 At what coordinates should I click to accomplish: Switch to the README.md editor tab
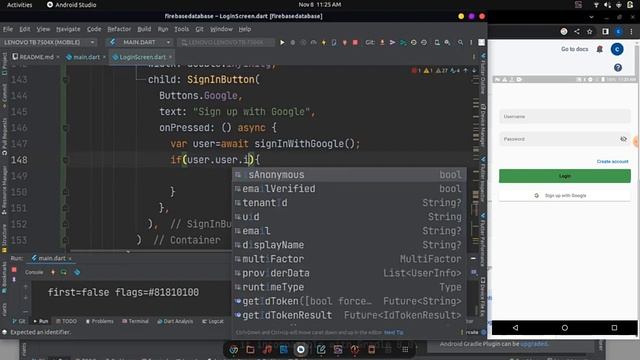(x=36, y=57)
